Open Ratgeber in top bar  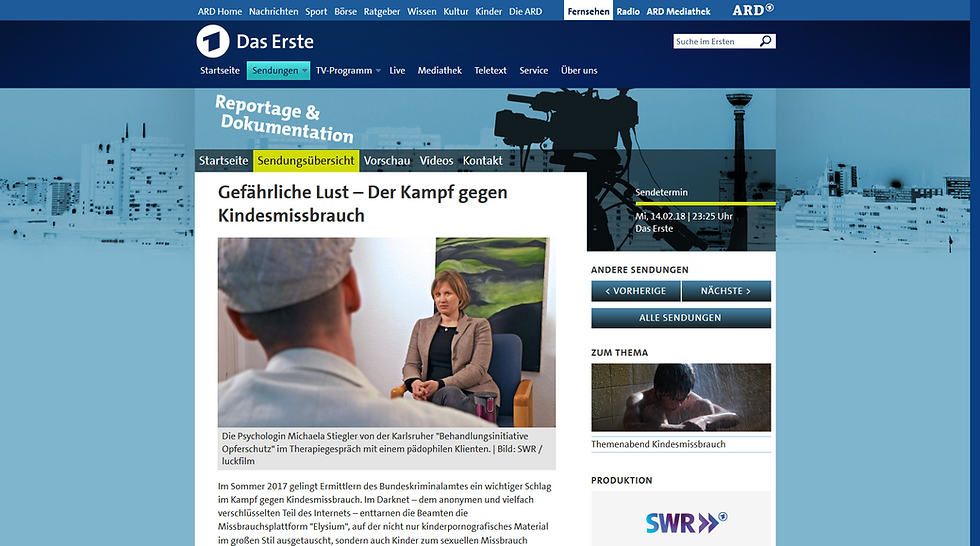tap(382, 11)
